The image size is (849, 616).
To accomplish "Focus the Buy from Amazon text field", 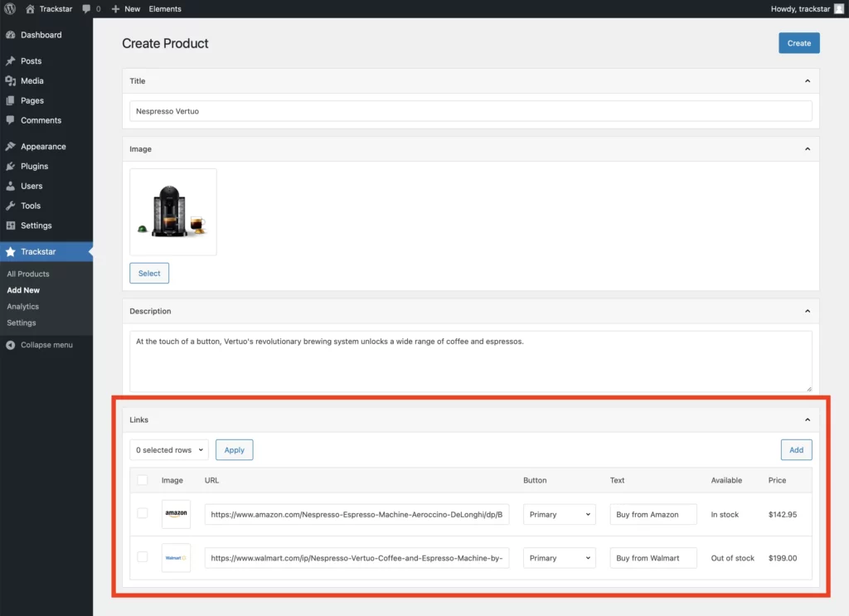I will tap(653, 514).
